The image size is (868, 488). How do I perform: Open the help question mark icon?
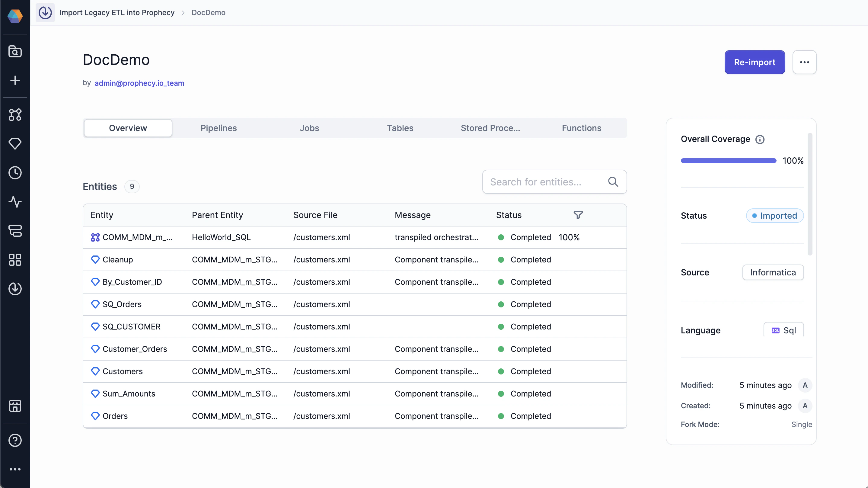coord(15,440)
